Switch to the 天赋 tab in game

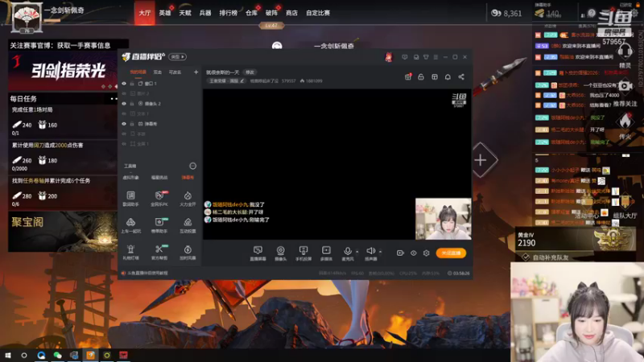[x=185, y=13]
